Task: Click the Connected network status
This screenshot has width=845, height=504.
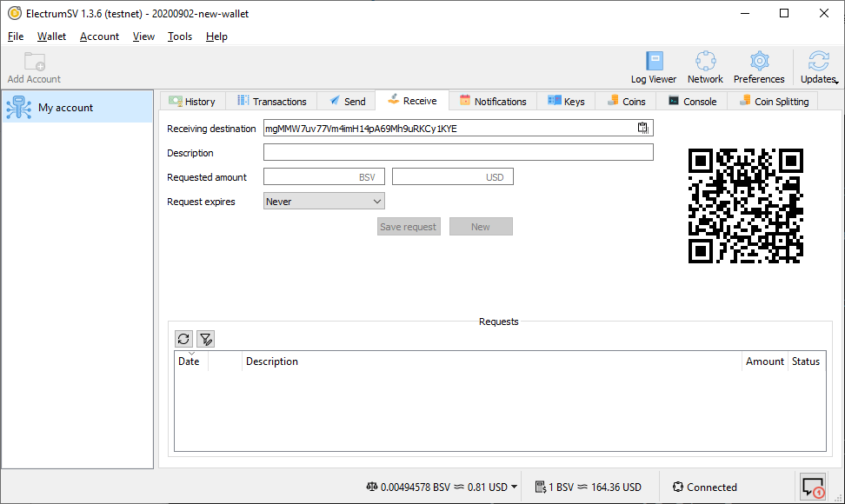Action: click(704, 487)
